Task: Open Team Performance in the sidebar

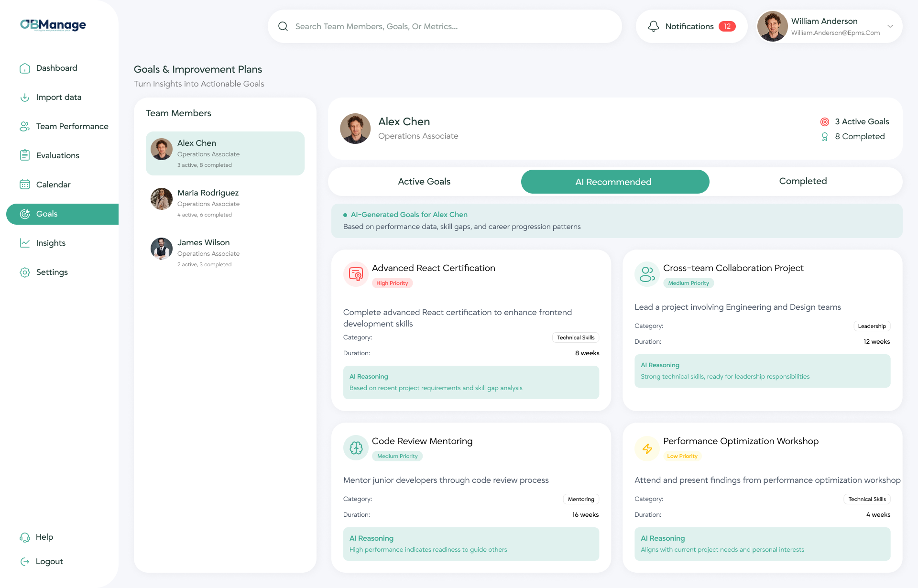Action: [72, 126]
